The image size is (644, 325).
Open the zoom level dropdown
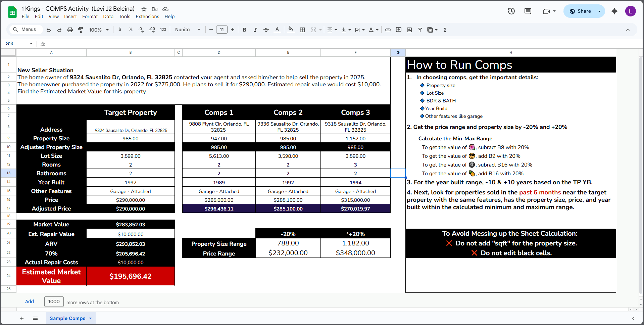(99, 30)
